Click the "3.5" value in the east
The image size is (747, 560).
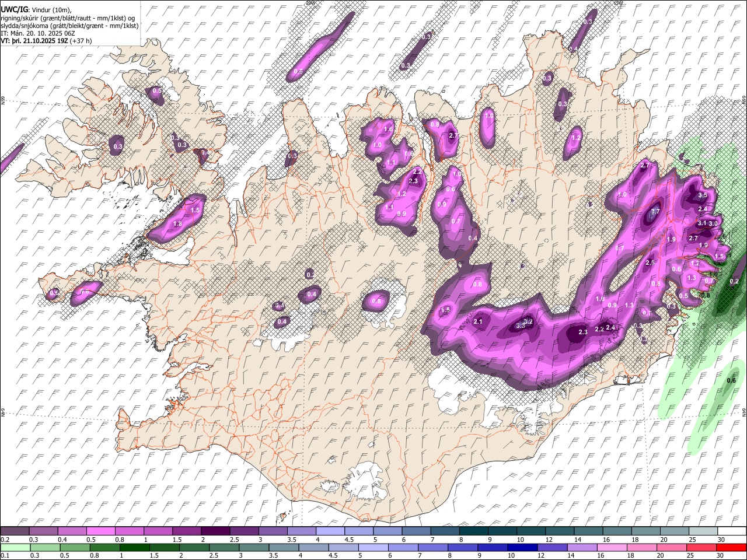[x=703, y=195]
